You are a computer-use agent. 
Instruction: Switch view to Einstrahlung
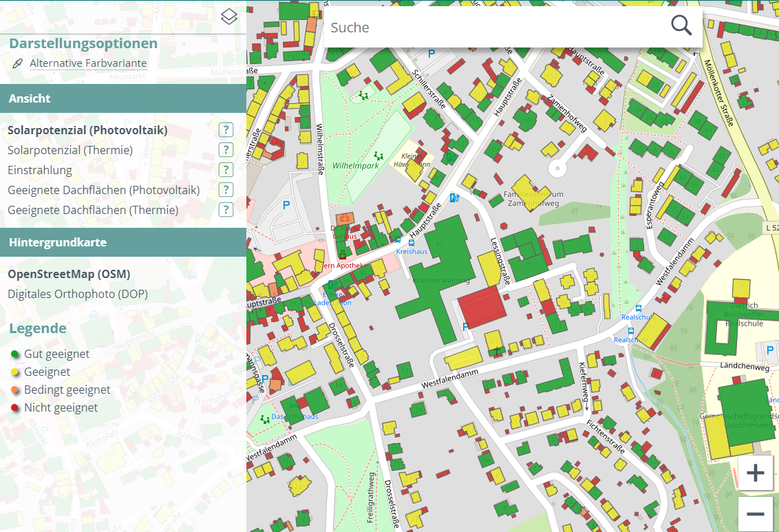pyautogui.click(x=40, y=170)
